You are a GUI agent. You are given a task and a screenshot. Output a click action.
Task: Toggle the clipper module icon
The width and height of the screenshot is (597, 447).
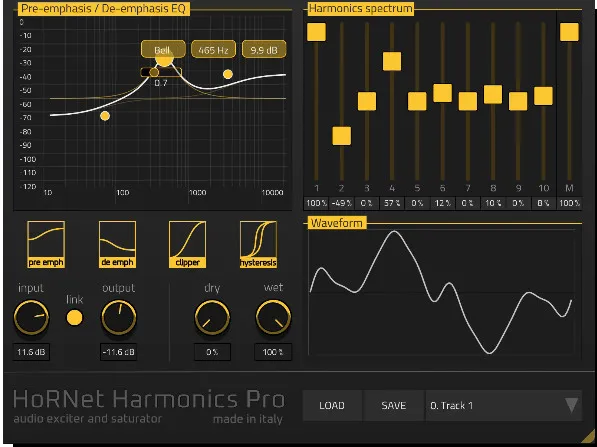187,244
